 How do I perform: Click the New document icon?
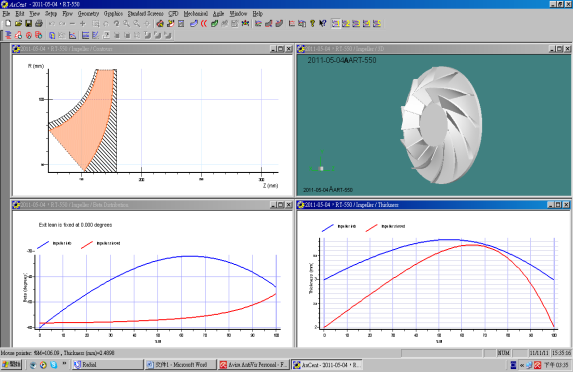[x=8, y=24]
